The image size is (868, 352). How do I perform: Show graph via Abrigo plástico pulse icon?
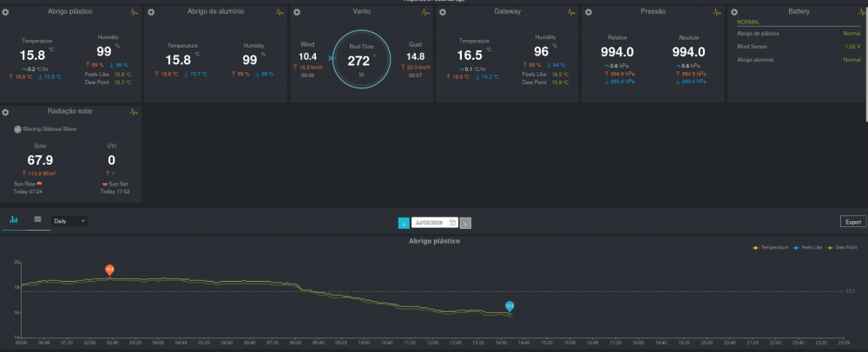[134, 11]
